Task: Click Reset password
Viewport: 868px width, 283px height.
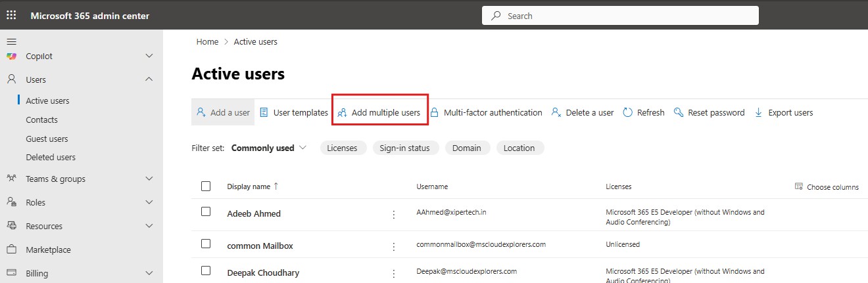Action: point(709,112)
